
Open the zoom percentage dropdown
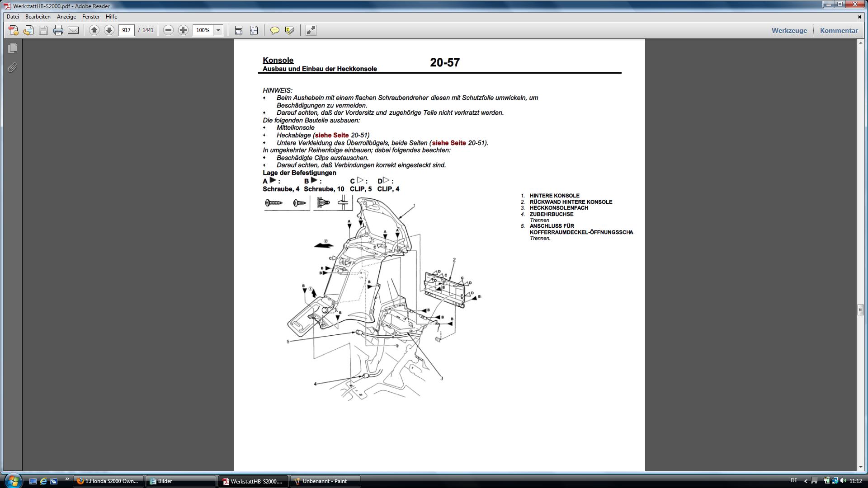[x=218, y=30]
